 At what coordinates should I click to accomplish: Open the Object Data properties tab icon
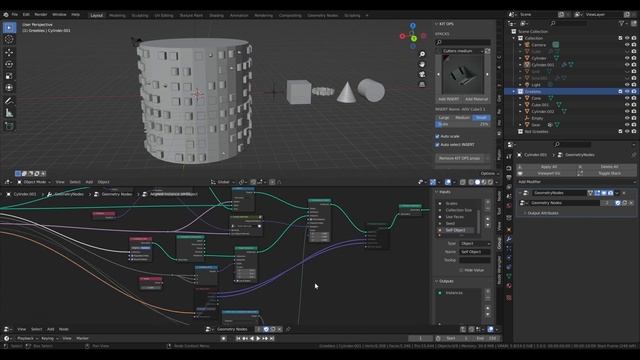pyautogui.click(x=509, y=276)
